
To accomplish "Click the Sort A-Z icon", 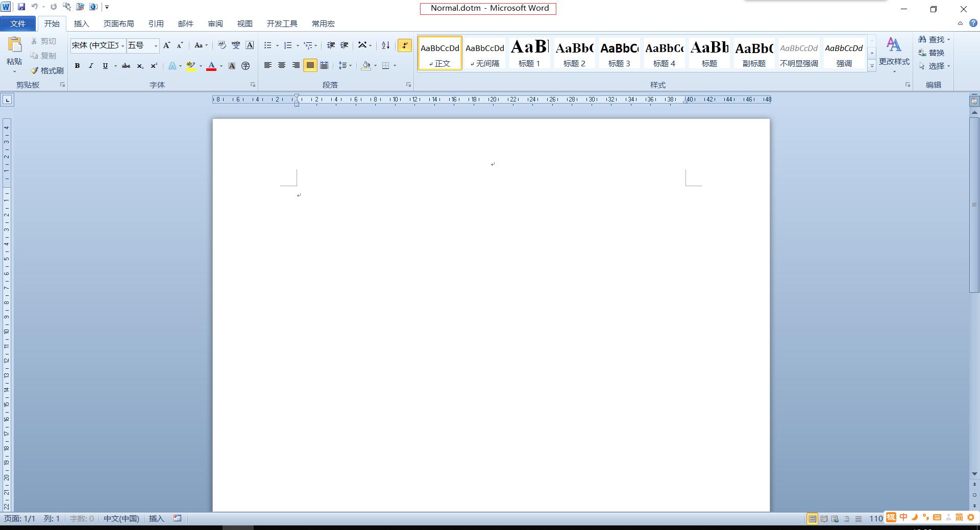I will (x=386, y=45).
